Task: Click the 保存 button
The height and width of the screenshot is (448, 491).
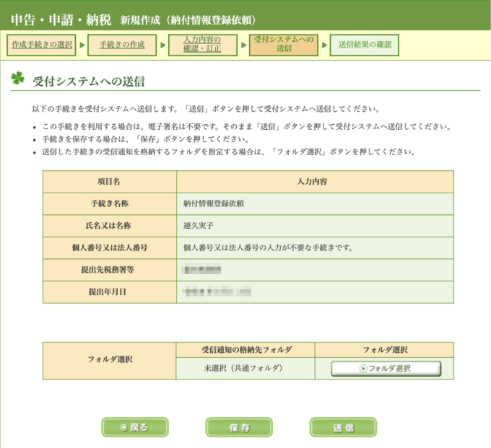Action: 239,427
